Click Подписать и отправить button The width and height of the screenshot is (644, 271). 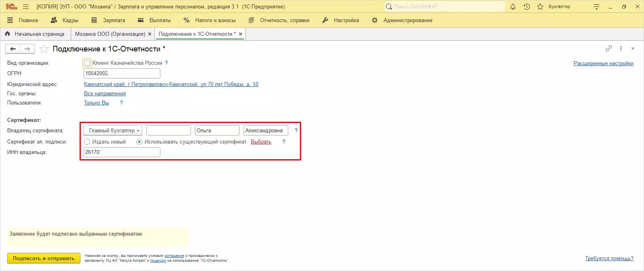[x=44, y=259]
